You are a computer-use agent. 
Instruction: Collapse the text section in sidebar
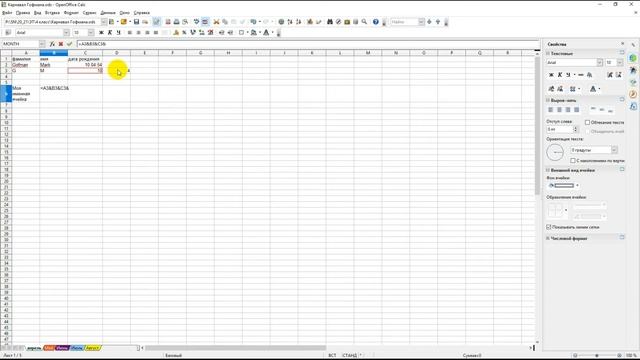548,53
